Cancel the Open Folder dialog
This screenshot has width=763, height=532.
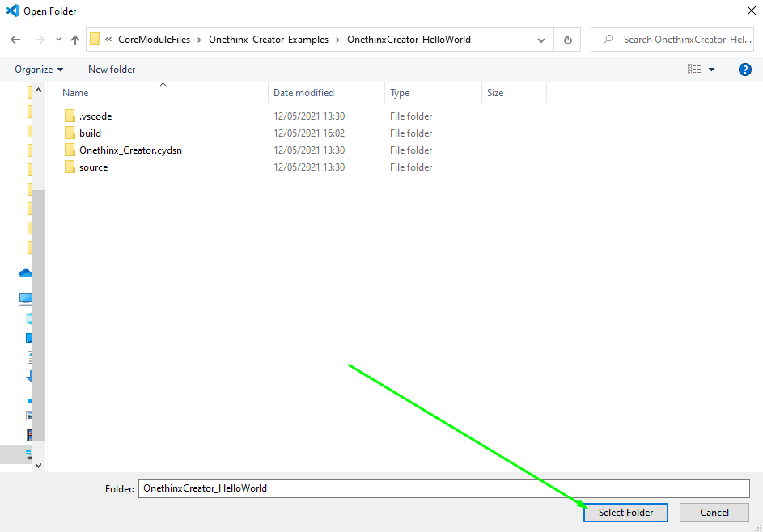[x=714, y=512]
